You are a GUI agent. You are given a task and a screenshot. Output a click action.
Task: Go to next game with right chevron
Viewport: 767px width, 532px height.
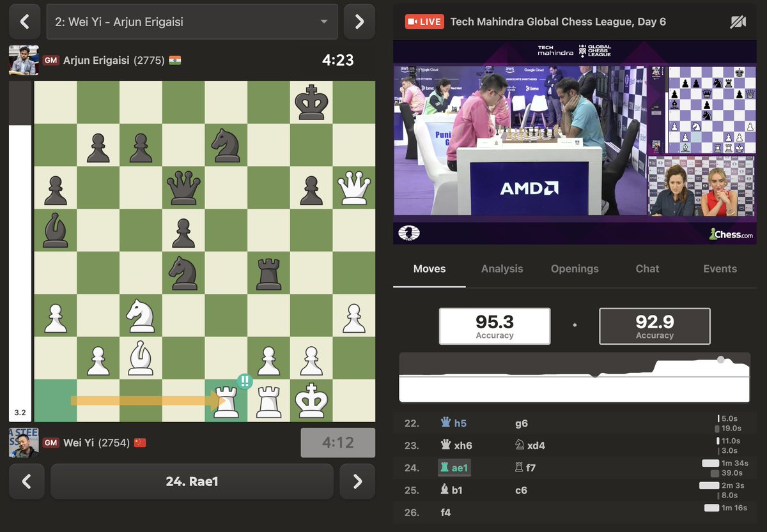pos(359,22)
